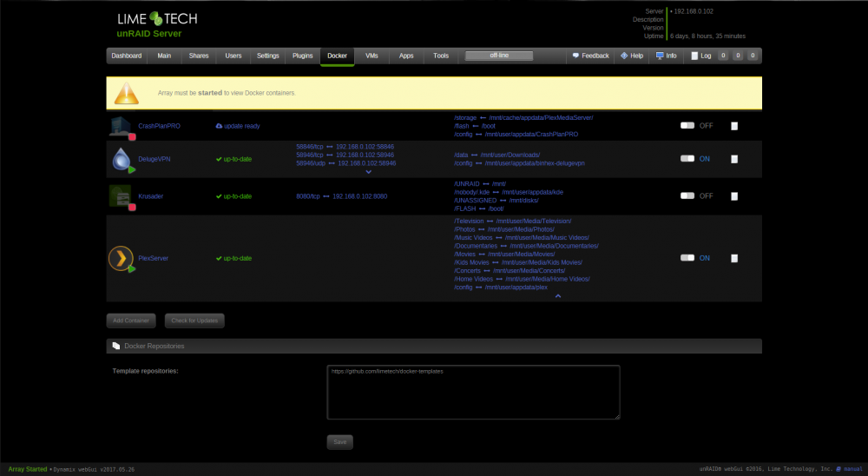Open the PlexServer container name link

tap(154, 258)
